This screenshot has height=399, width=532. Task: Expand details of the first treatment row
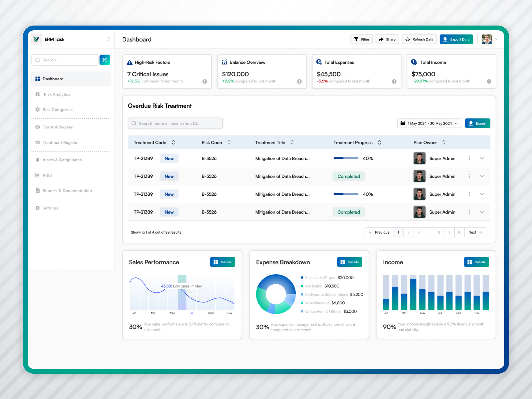482,158
